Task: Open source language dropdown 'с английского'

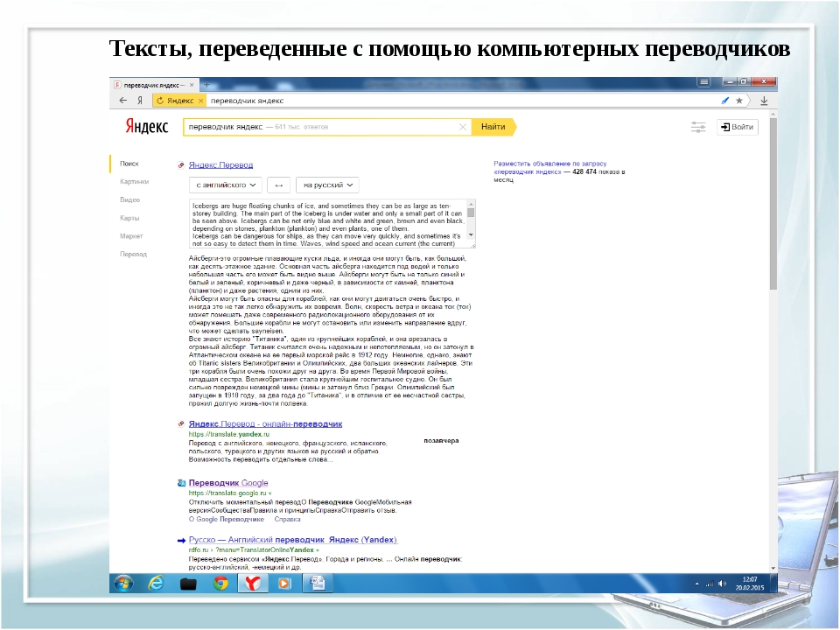Action: click(x=226, y=185)
